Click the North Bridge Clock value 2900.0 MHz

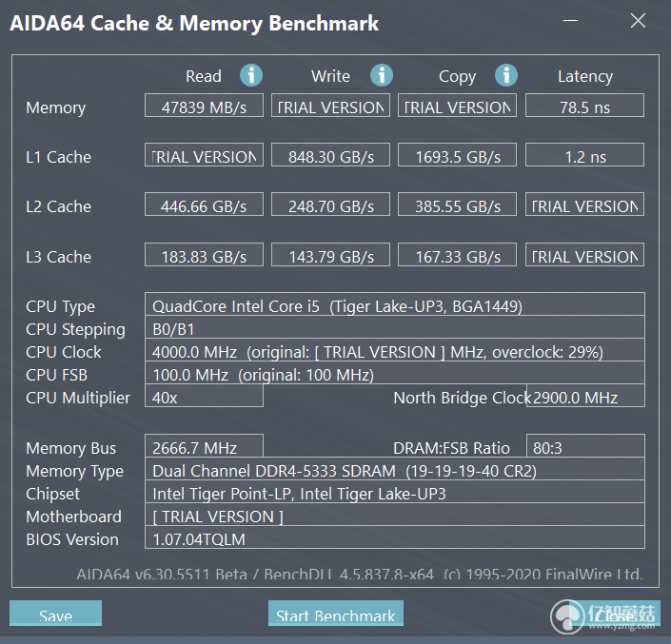585,396
